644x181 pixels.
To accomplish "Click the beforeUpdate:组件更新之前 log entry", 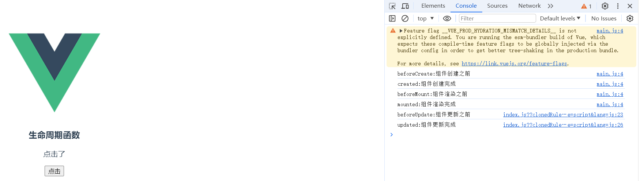I will pos(434,115).
